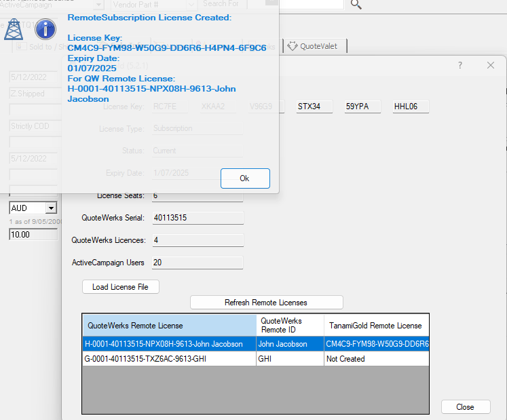Select the John Jacobson license row
Screen dimensions: 507x420
pos(170,344)
